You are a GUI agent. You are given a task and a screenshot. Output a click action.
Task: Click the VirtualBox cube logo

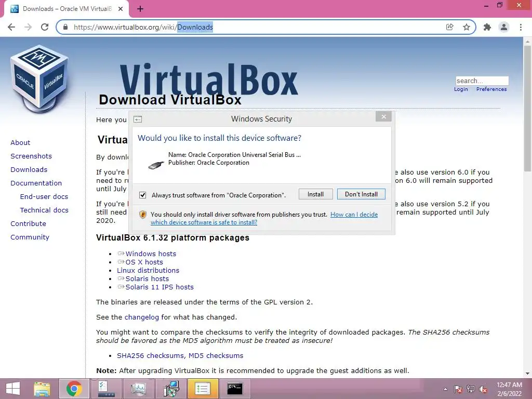point(39,78)
